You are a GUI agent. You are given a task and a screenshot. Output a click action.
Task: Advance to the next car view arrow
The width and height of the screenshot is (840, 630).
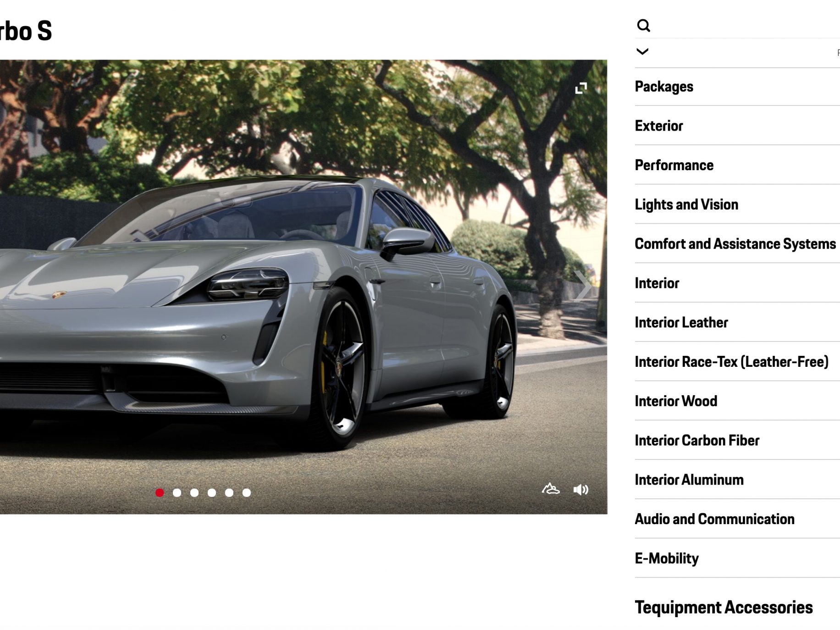[x=582, y=286]
